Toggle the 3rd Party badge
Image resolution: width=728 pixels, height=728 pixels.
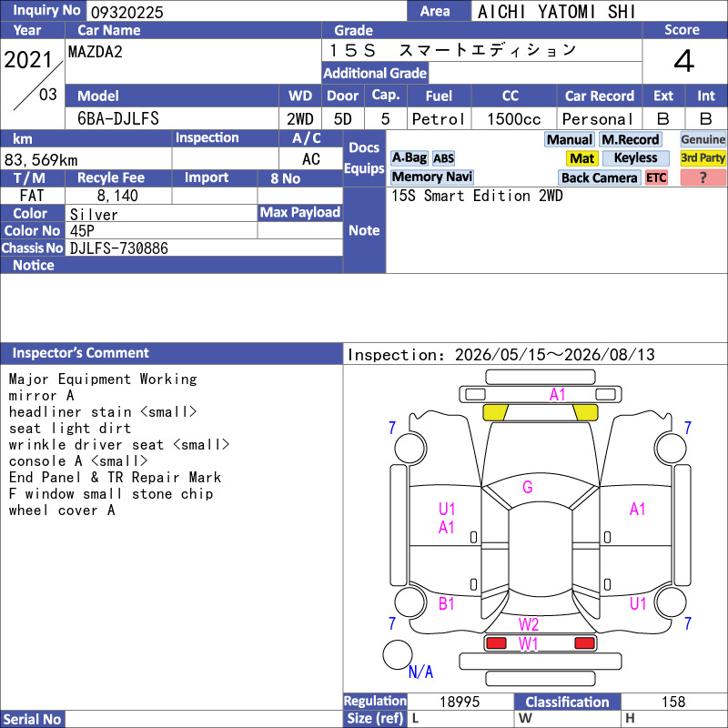pyautogui.click(x=703, y=158)
